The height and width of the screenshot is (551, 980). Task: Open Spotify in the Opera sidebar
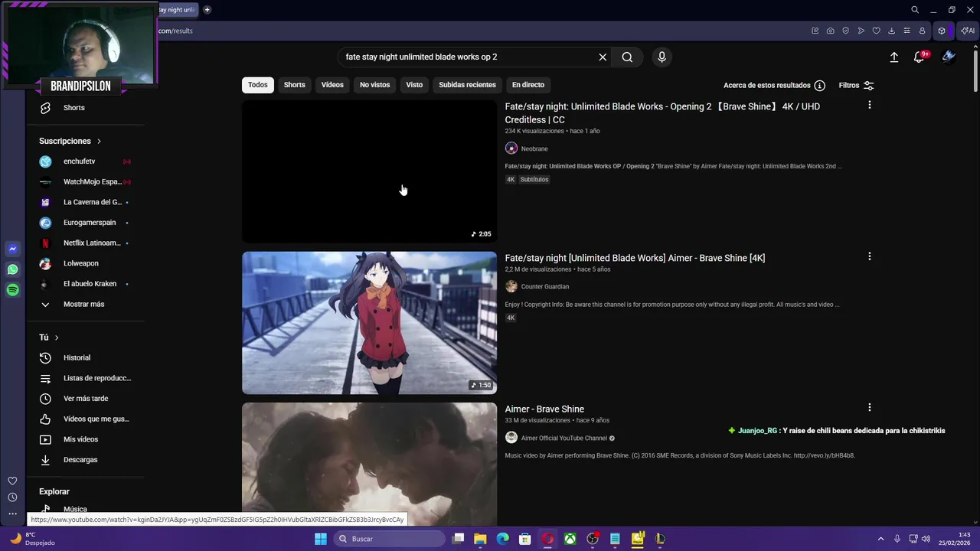point(13,290)
